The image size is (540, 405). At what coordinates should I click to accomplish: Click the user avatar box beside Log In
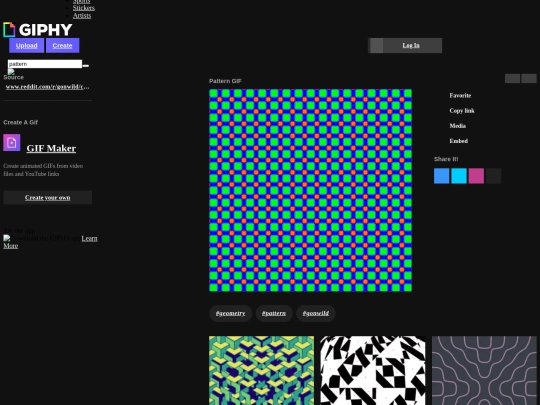click(x=376, y=45)
